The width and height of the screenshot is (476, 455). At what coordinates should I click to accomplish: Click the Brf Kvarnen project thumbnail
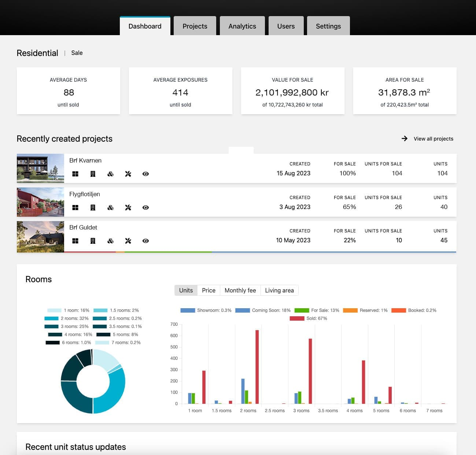click(x=40, y=168)
